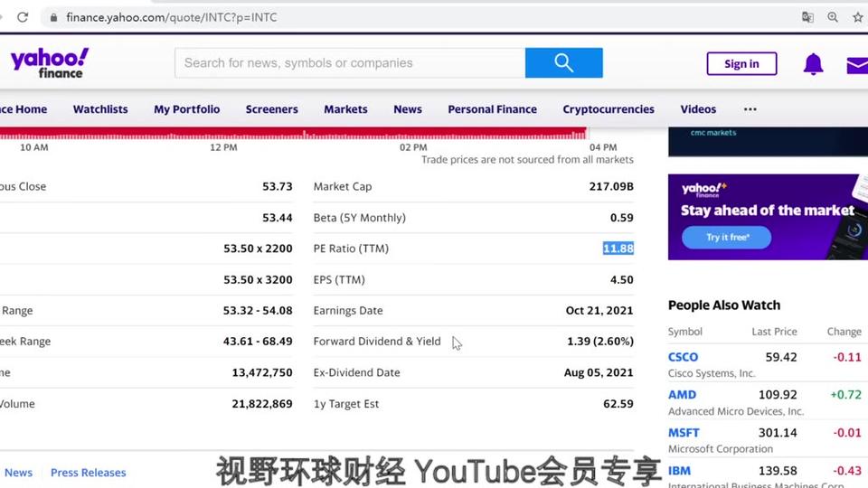Click the lock icon in address bar
The image size is (868, 488).
click(53, 17)
